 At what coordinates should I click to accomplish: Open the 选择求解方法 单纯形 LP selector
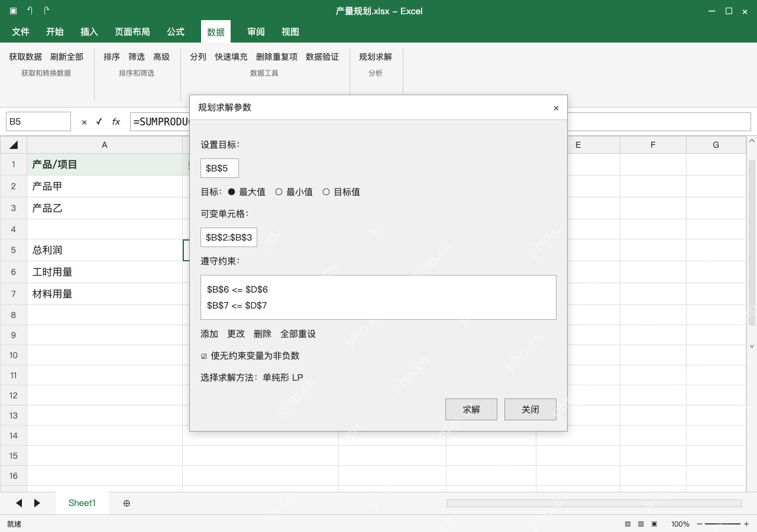click(x=283, y=378)
